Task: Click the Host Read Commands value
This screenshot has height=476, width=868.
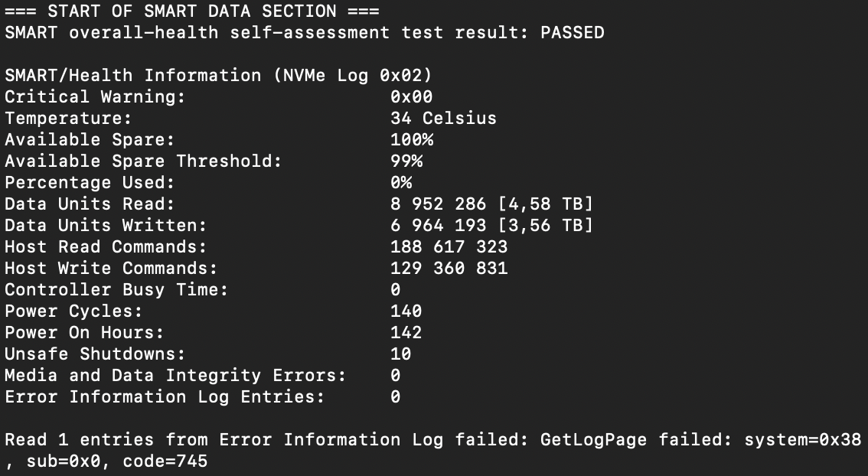Action: [x=449, y=247]
